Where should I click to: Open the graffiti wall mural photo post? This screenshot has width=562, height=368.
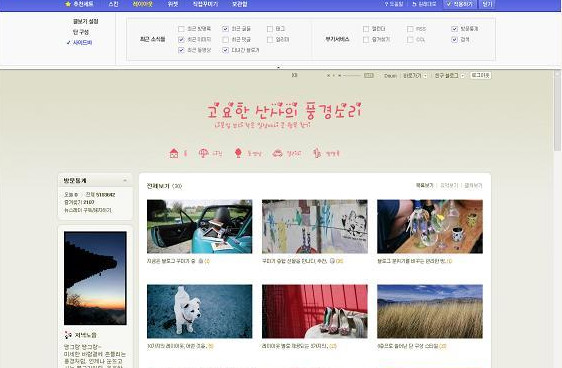coord(315,226)
